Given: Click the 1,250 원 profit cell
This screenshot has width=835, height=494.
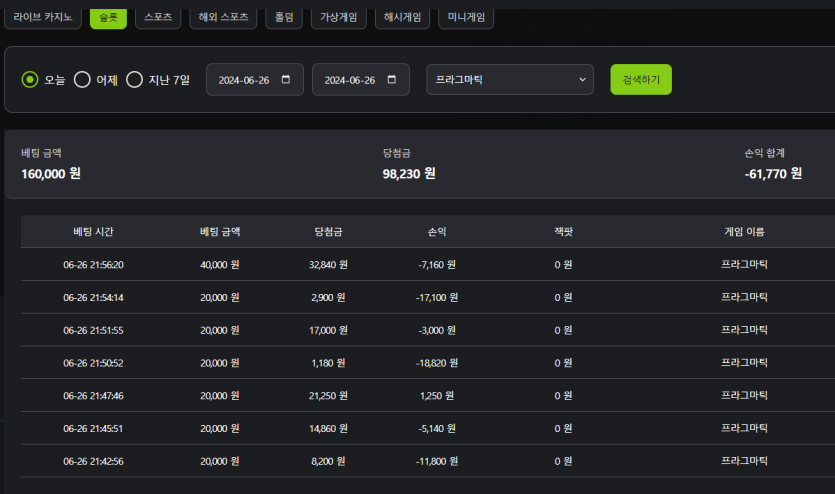Looking at the screenshot, I should (437, 396).
